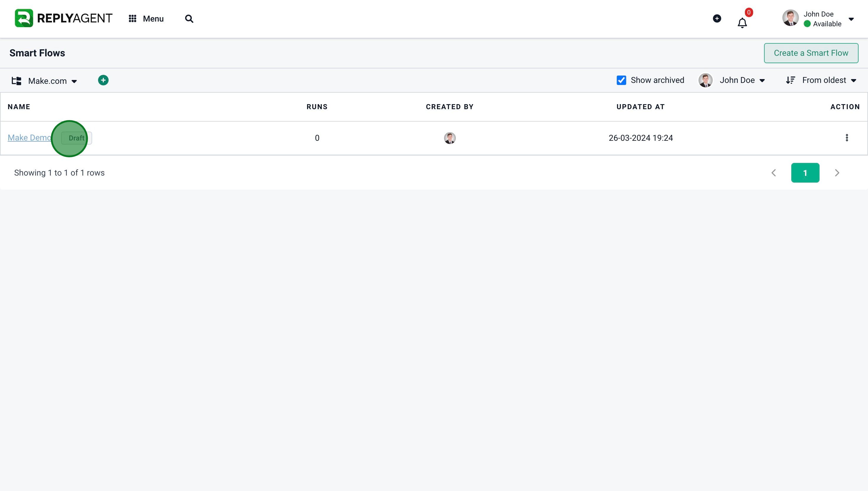Click the sort order icon

click(790, 80)
